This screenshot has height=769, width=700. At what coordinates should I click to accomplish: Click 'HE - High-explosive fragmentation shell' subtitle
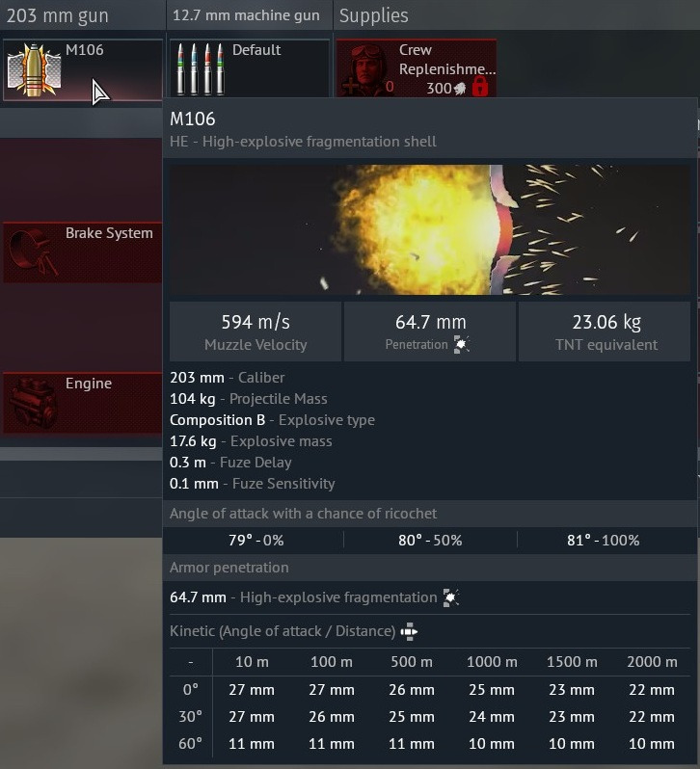click(303, 142)
